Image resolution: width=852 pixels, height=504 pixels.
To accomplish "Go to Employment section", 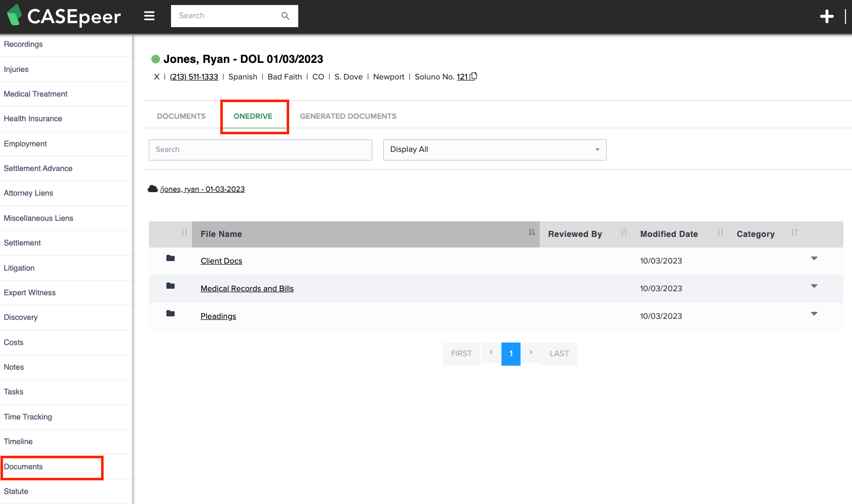I will [25, 144].
